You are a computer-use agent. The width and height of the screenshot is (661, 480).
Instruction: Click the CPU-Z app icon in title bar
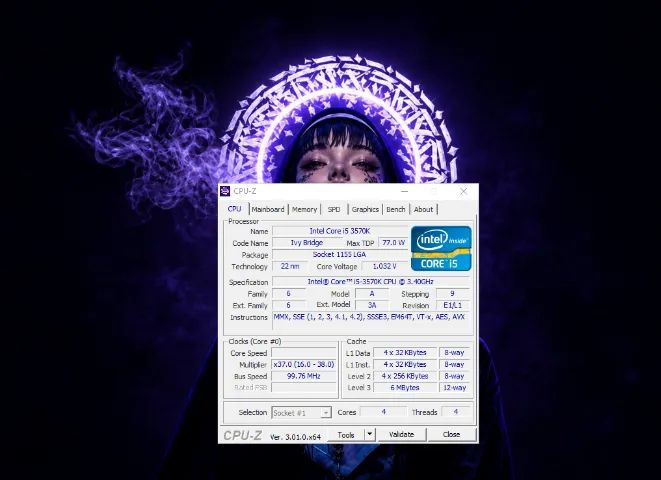click(225, 191)
